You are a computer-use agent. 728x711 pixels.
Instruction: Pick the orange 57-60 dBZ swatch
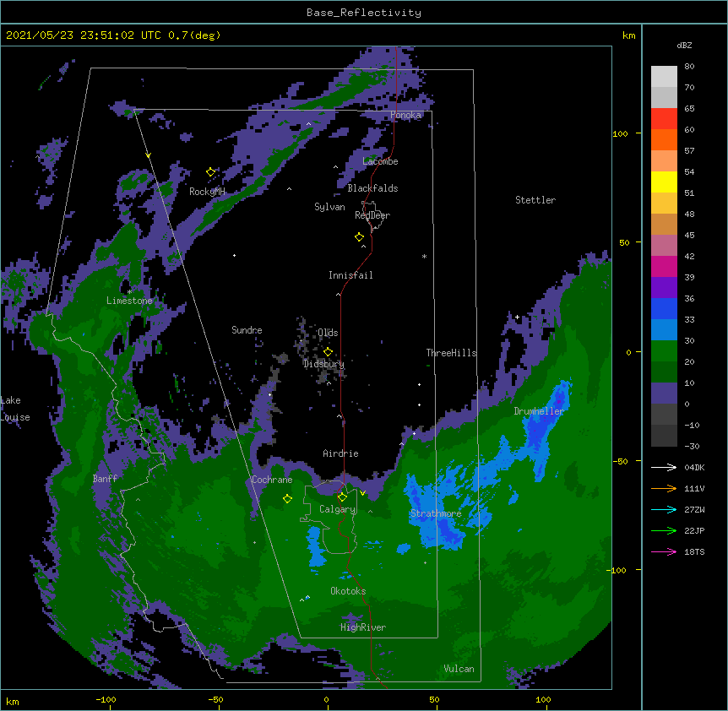click(x=664, y=139)
